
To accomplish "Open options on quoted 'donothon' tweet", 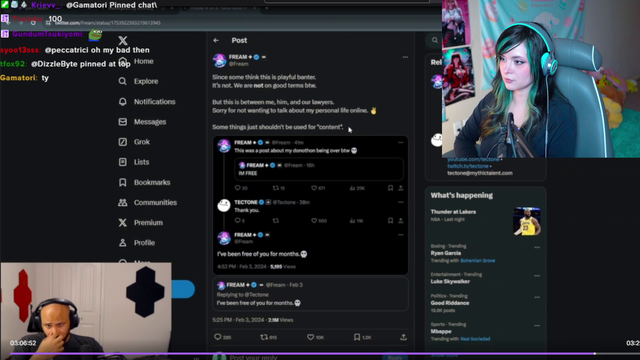I will [x=400, y=142].
